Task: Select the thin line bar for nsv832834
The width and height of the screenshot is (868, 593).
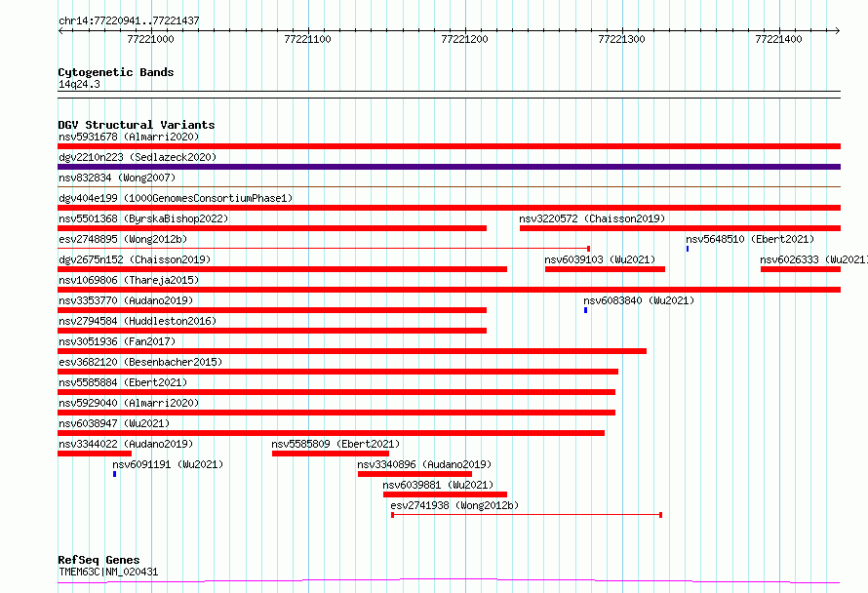Action: [x=449, y=187]
